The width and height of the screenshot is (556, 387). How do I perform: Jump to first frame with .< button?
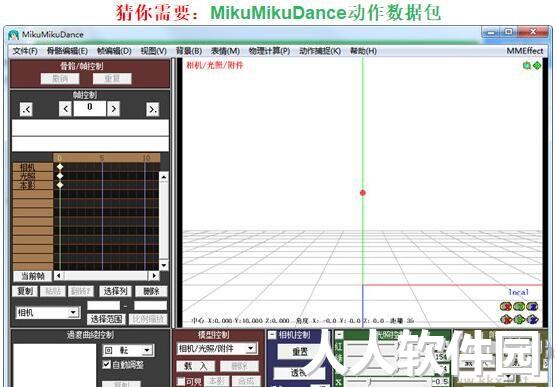26,109
